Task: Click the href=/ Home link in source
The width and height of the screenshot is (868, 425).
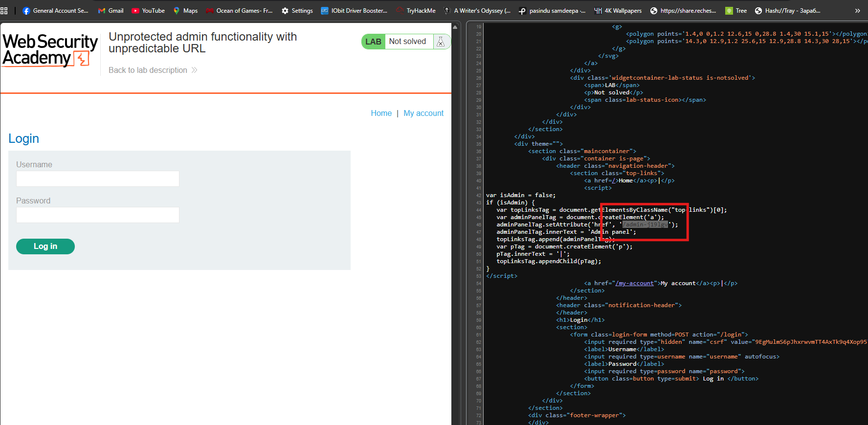Action: pyautogui.click(x=614, y=180)
